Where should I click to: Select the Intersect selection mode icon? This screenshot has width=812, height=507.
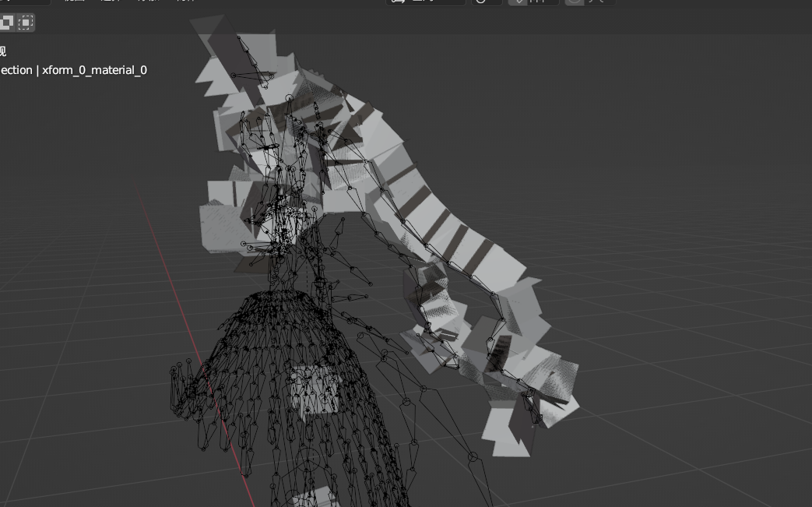(26, 23)
